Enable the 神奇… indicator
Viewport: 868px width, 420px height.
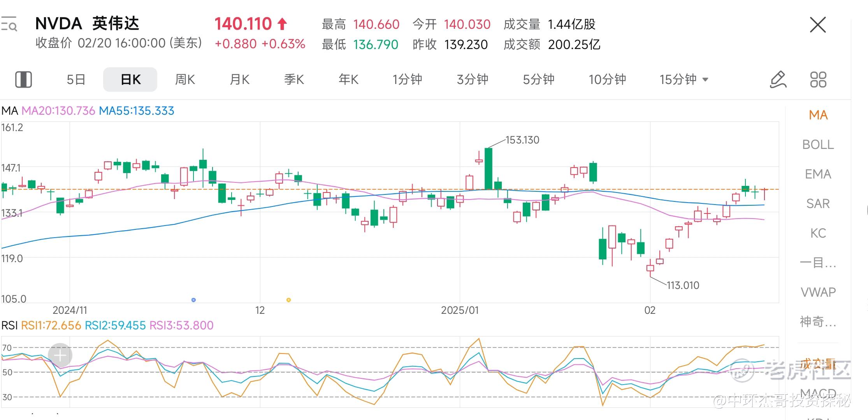click(x=818, y=322)
